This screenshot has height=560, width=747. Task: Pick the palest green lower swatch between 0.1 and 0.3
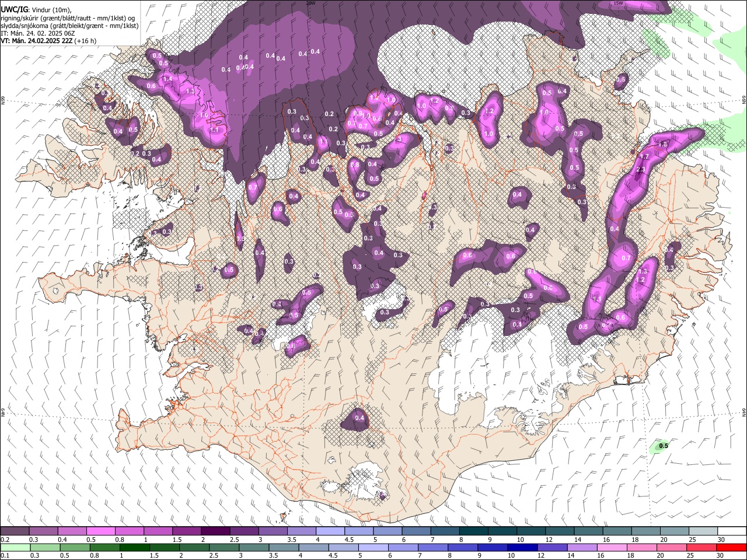pyautogui.click(x=15, y=548)
